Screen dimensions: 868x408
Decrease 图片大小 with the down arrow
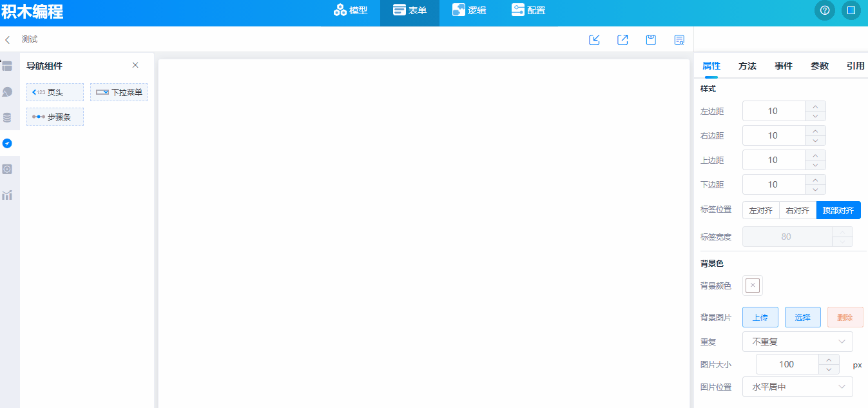pos(829,369)
